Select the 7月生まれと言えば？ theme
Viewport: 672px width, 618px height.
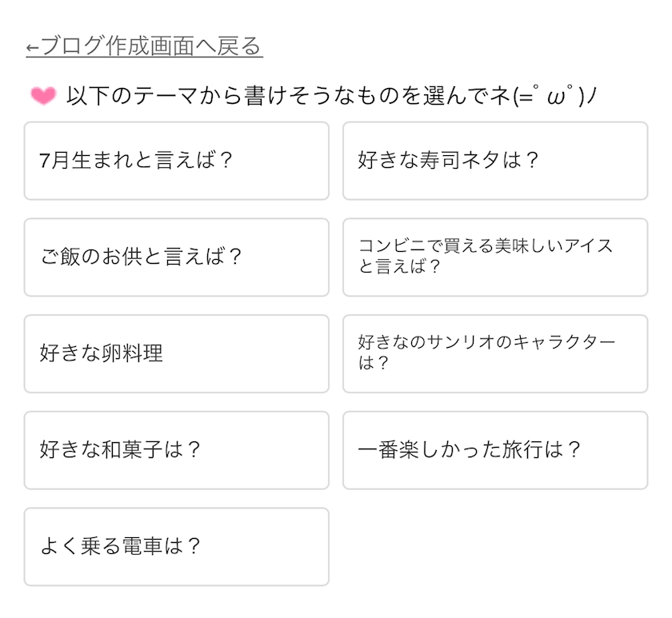point(176,161)
